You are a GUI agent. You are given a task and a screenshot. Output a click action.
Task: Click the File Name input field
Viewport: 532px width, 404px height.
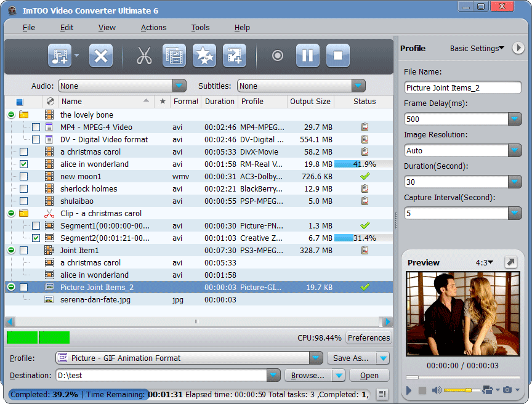[x=462, y=87]
